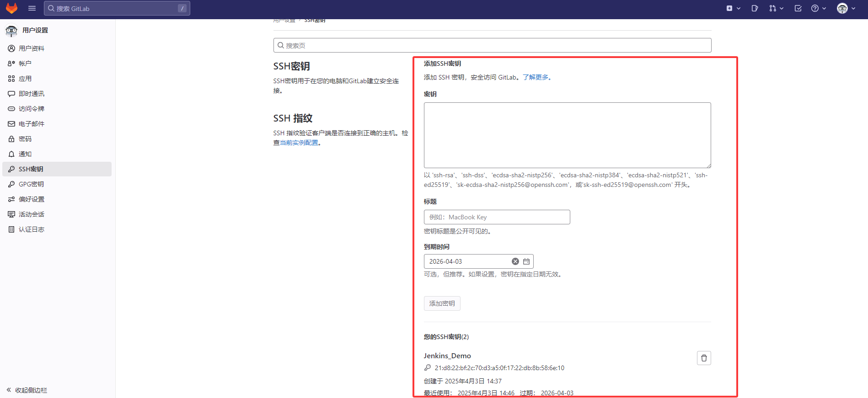Open 帐户 in the sidebar
Image resolution: width=868 pixels, height=398 pixels.
pyautogui.click(x=57, y=64)
